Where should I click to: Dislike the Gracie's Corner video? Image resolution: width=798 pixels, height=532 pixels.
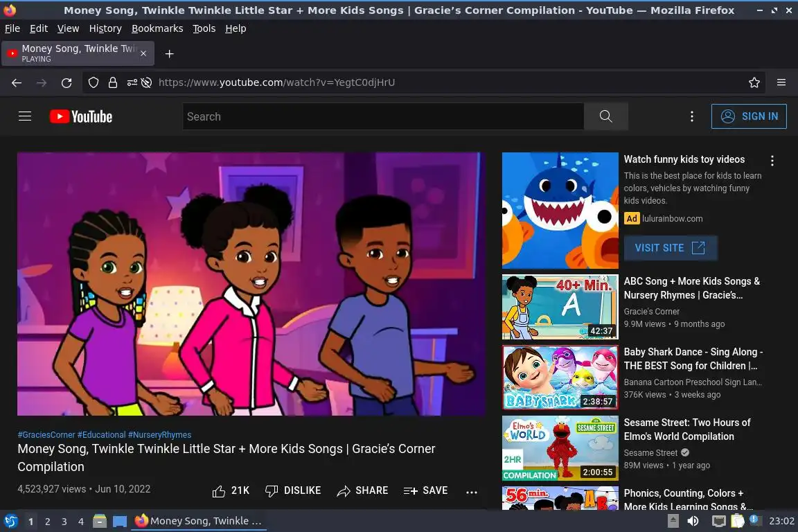[293, 490]
